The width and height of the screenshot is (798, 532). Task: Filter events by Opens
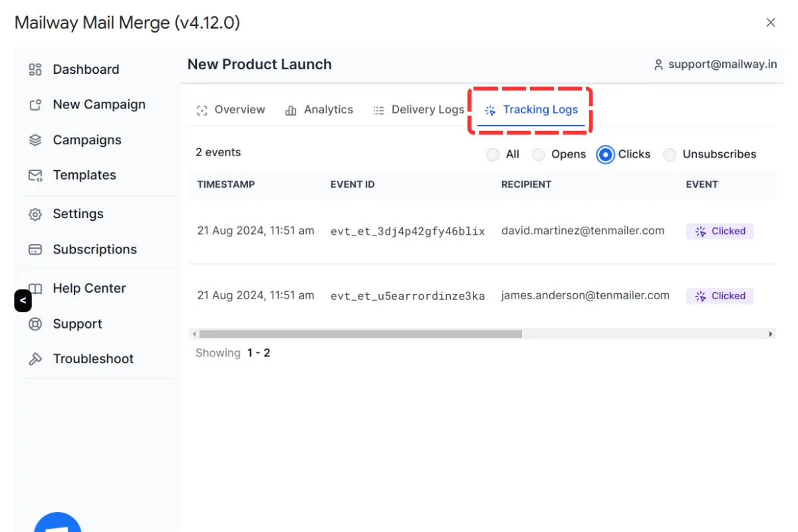(x=539, y=154)
